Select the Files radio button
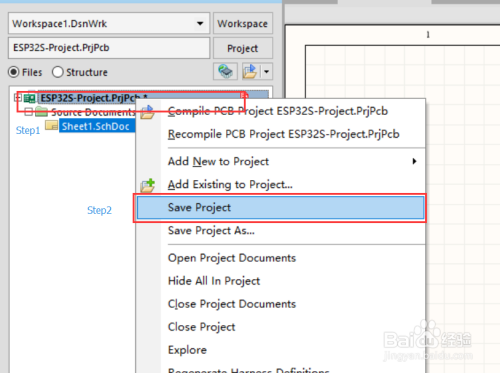 click(14, 72)
